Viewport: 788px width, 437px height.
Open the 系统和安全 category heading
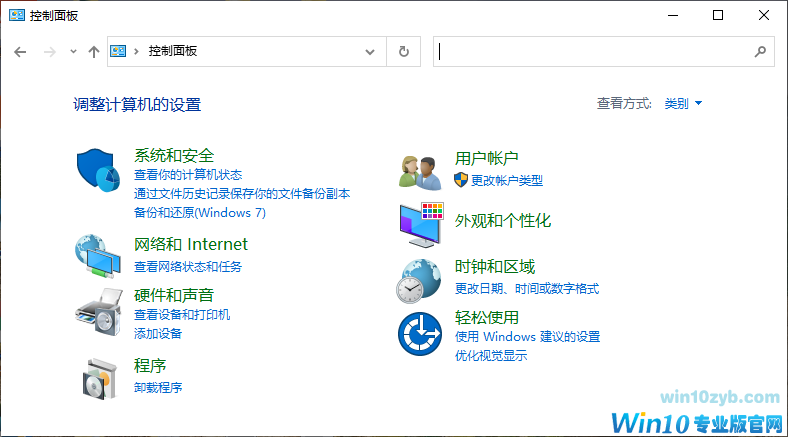click(174, 156)
